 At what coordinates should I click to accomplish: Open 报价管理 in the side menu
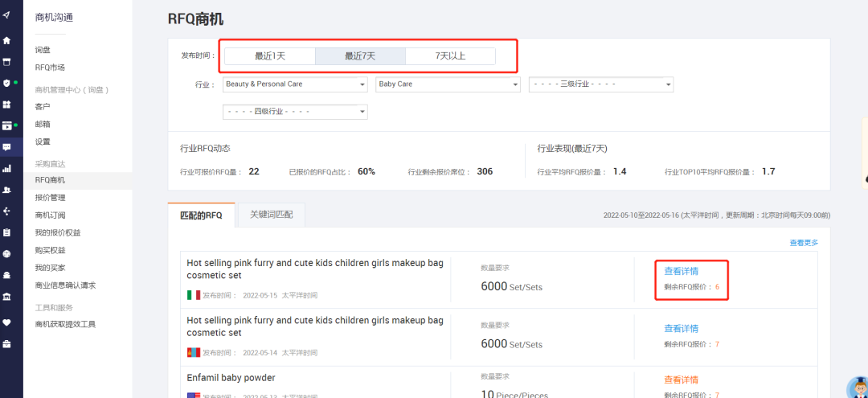coord(51,198)
